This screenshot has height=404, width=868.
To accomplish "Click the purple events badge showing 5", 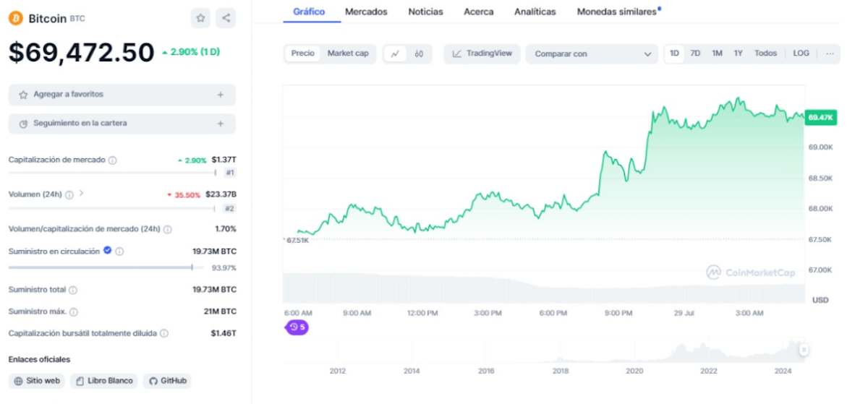I will pyautogui.click(x=297, y=327).
